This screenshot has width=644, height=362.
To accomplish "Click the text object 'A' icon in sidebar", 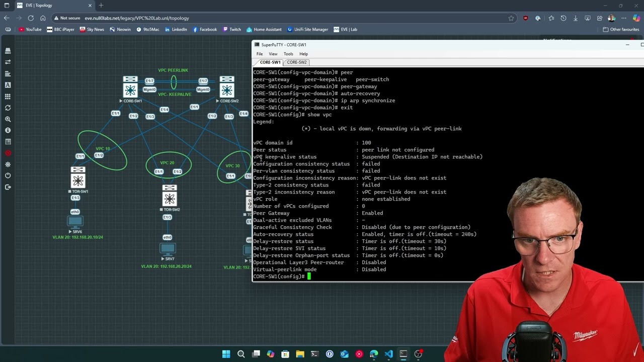I will pyautogui.click(x=8, y=85).
